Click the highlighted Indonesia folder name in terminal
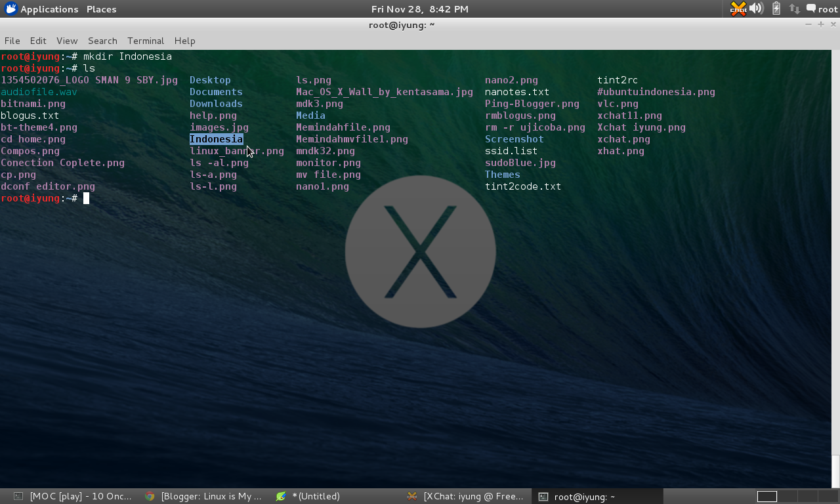The image size is (840, 504). coord(216,138)
